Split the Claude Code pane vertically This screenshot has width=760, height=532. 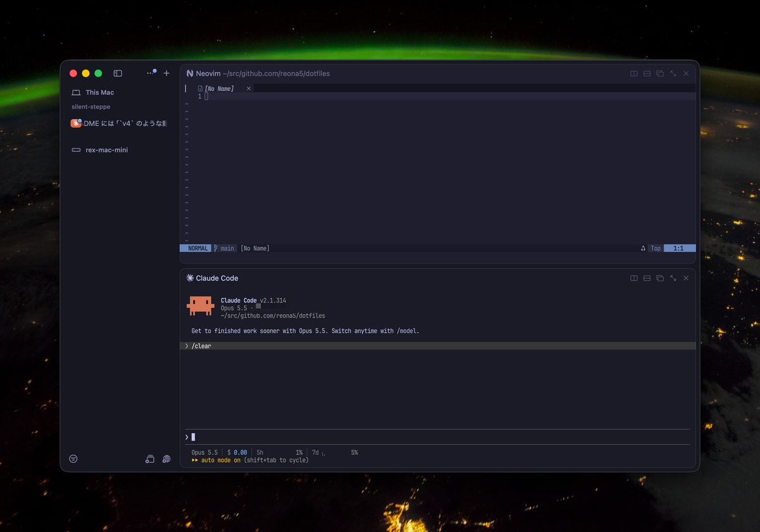[x=633, y=278]
